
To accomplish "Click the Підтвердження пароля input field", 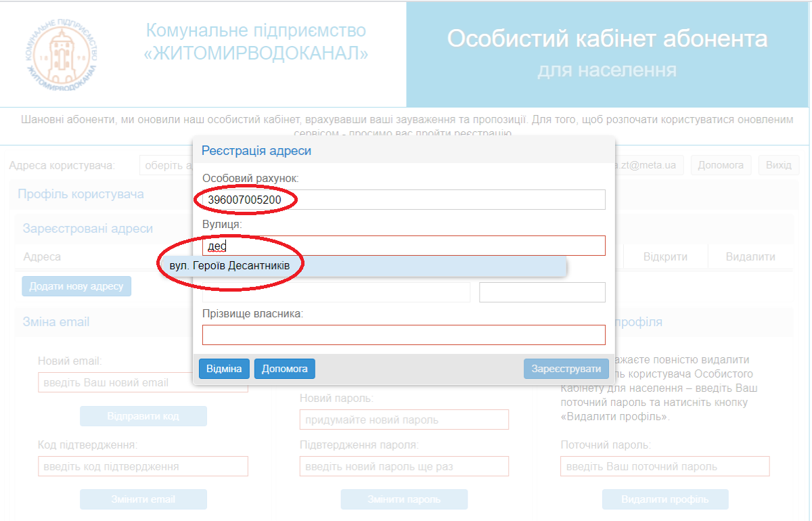I will 403,466.
